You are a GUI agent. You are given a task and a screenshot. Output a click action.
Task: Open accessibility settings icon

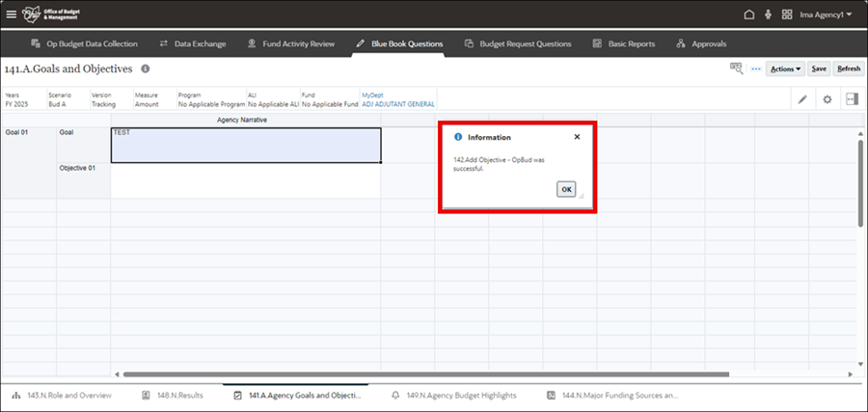768,15
